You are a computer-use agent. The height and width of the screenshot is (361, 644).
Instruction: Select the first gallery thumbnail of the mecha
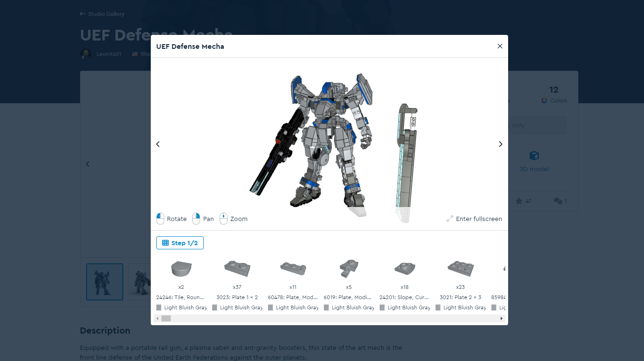105,282
